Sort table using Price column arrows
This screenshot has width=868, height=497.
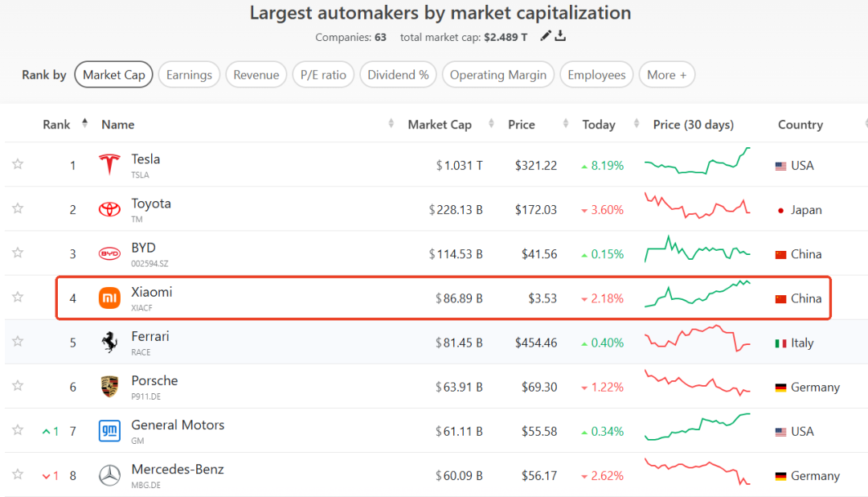(565, 123)
